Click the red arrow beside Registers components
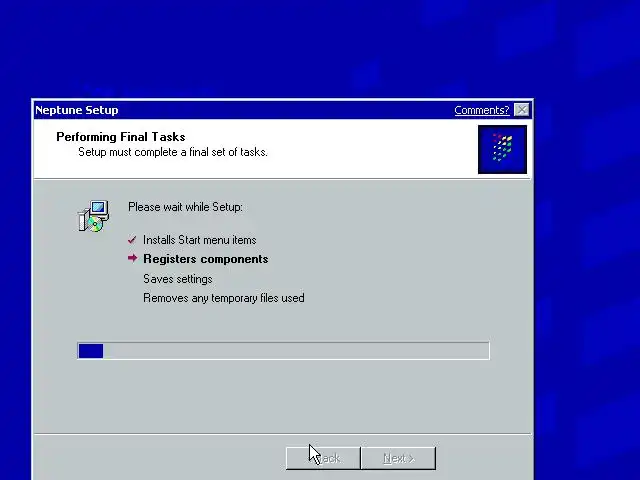The height and width of the screenshot is (480, 640). tap(132, 258)
